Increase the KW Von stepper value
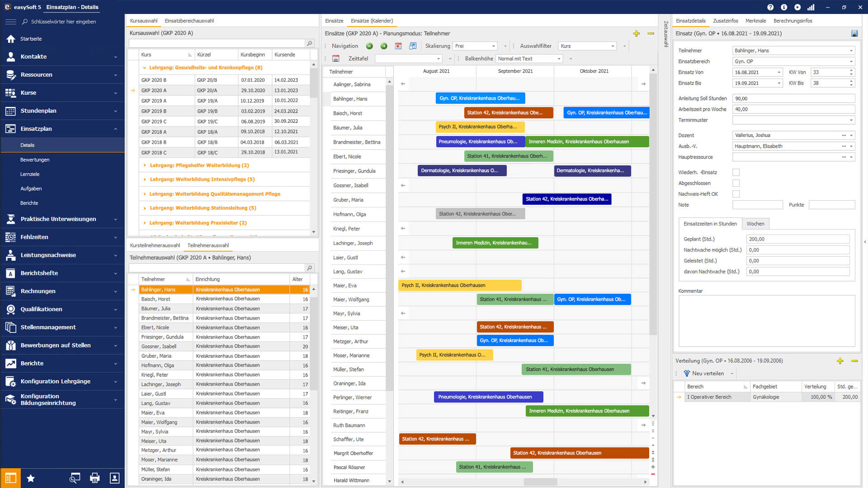 point(851,70)
